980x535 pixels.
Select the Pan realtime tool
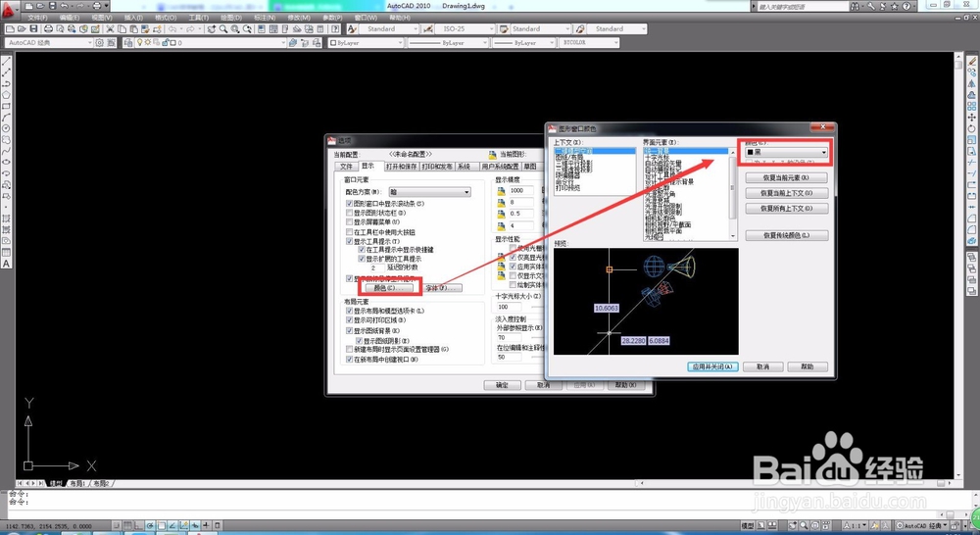(212, 28)
